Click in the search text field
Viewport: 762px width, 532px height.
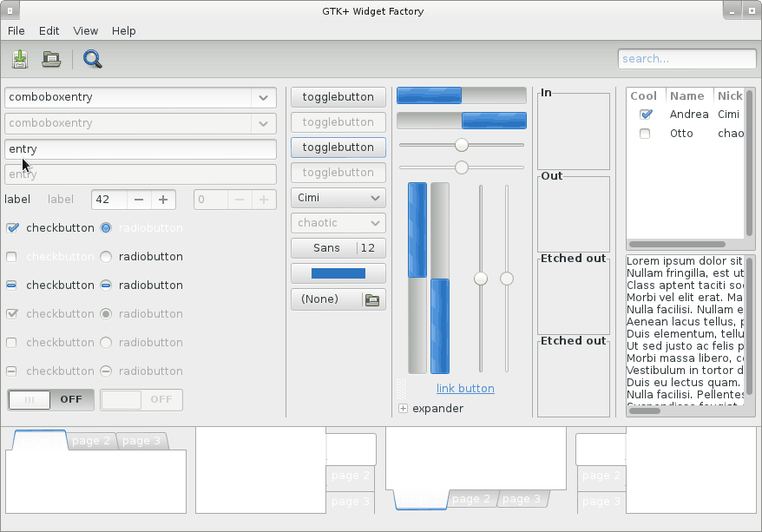[686, 59]
